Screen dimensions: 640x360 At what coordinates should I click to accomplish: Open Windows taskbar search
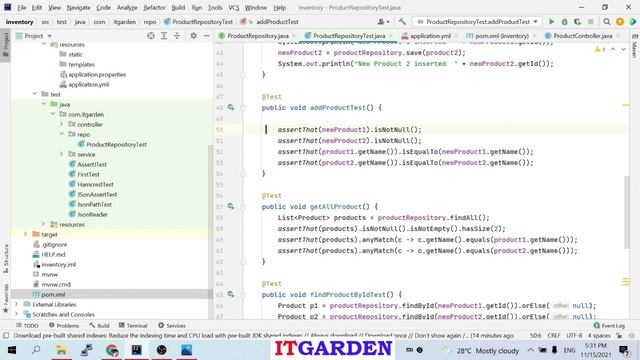[x=36, y=350]
